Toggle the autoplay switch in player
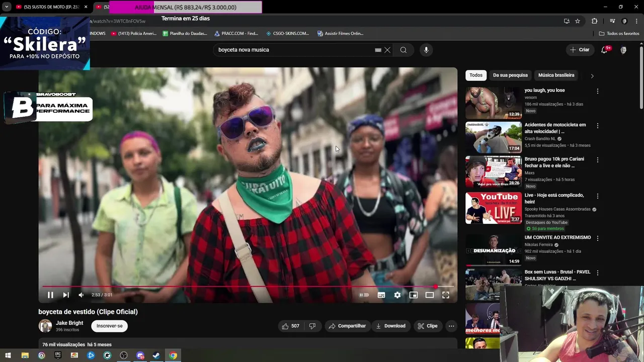 click(364, 295)
